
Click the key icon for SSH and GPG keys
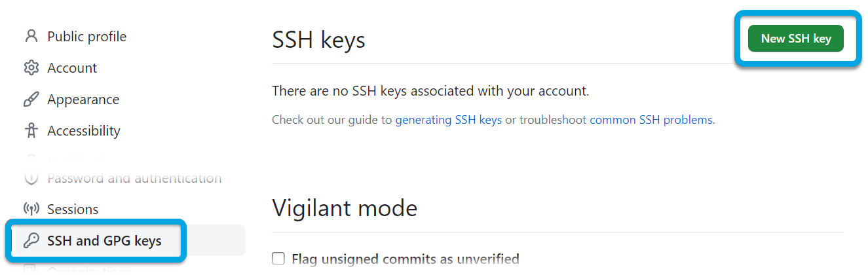pyautogui.click(x=31, y=240)
